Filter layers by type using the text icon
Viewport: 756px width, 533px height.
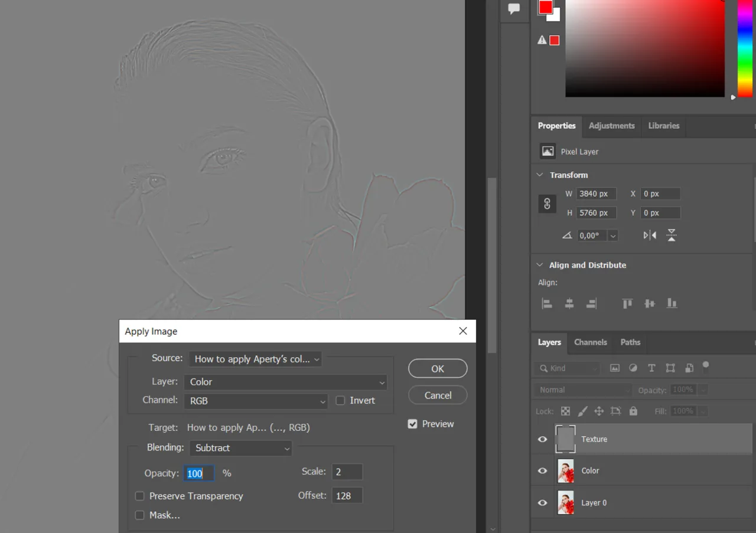(651, 368)
